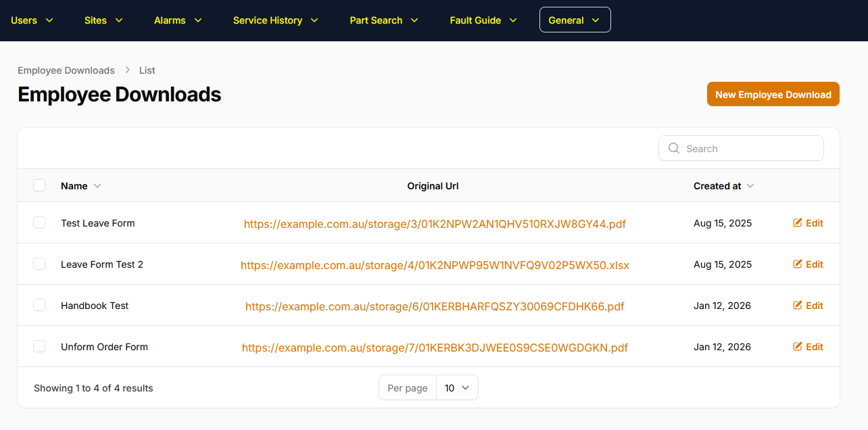Click the Per page label
The image size is (868, 430).
click(x=408, y=388)
